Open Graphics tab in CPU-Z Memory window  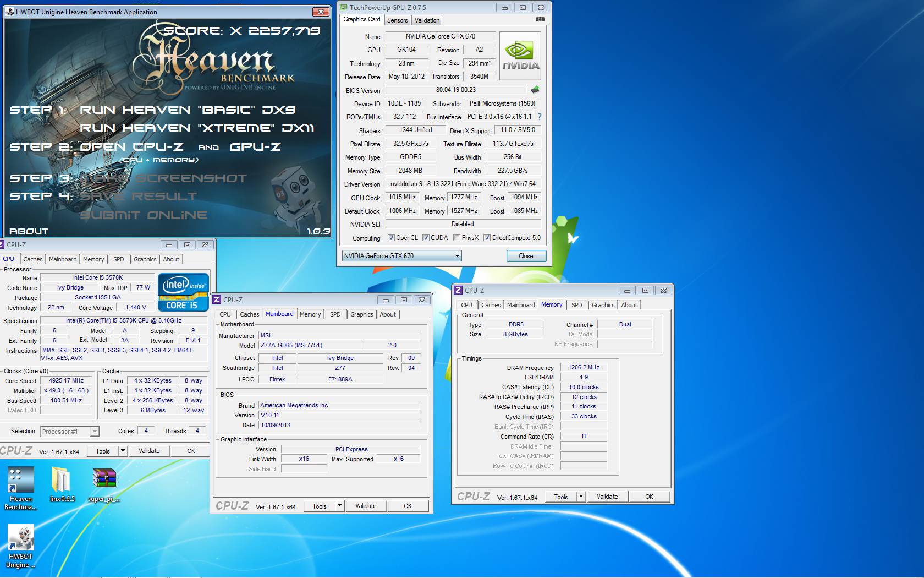pos(603,305)
